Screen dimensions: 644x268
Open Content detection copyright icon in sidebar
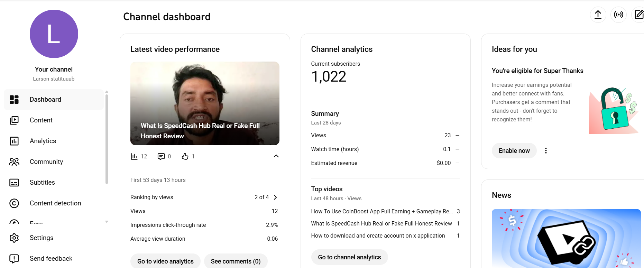pos(14,203)
